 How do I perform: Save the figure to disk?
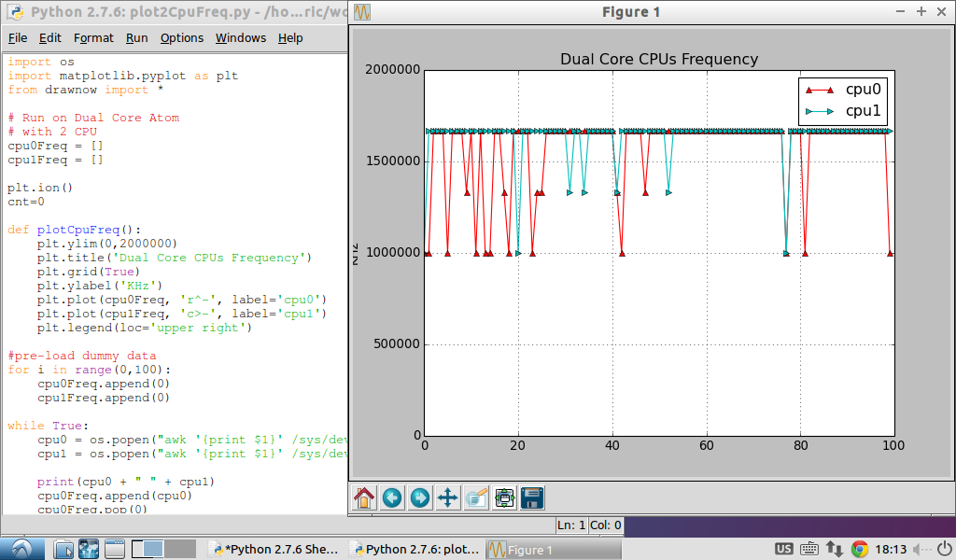point(531,497)
